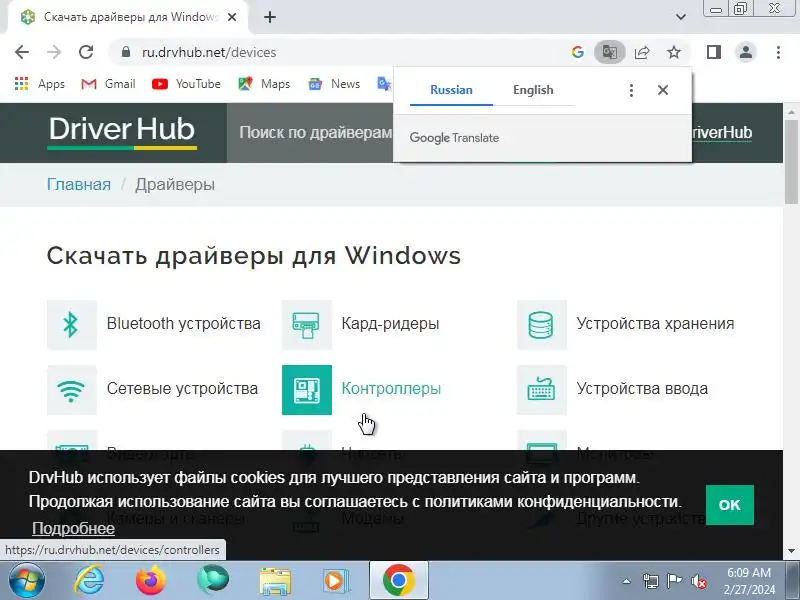Image resolution: width=800 pixels, height=600 pixels.
Task: Close the Google Translate popup
Action: [663, 90]
